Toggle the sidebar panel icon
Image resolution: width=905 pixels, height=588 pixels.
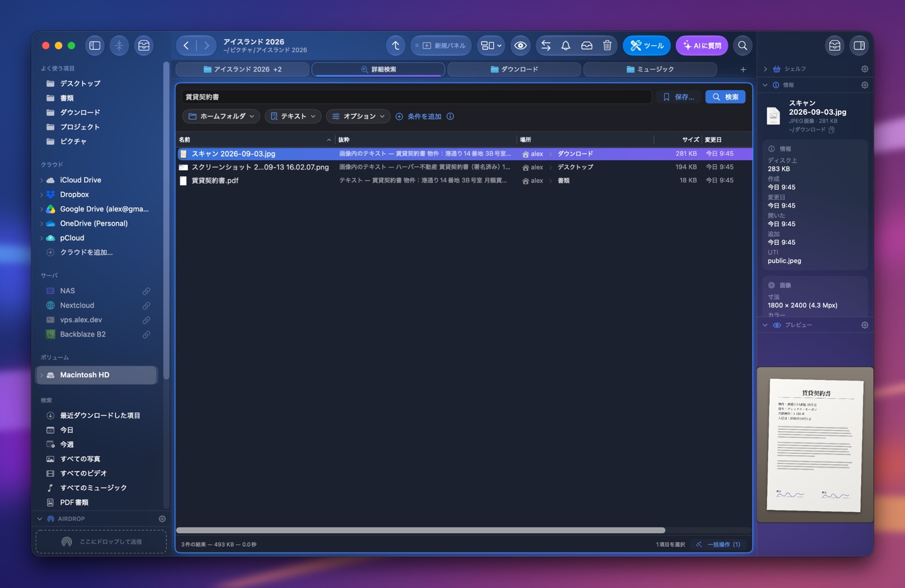pyautogui.click(x=95, y=46)
